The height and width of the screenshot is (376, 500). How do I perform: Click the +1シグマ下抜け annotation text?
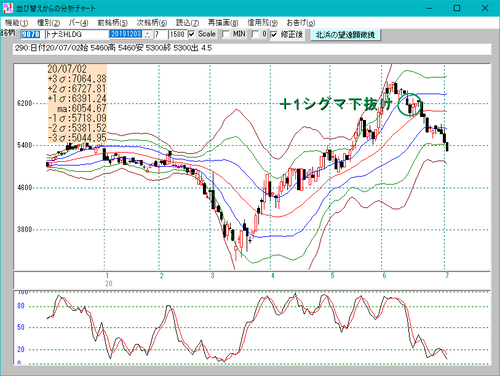[x=336, y=104]
